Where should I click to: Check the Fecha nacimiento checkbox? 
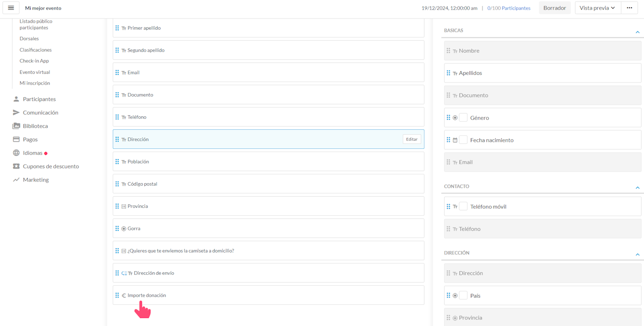click(463, 140)
